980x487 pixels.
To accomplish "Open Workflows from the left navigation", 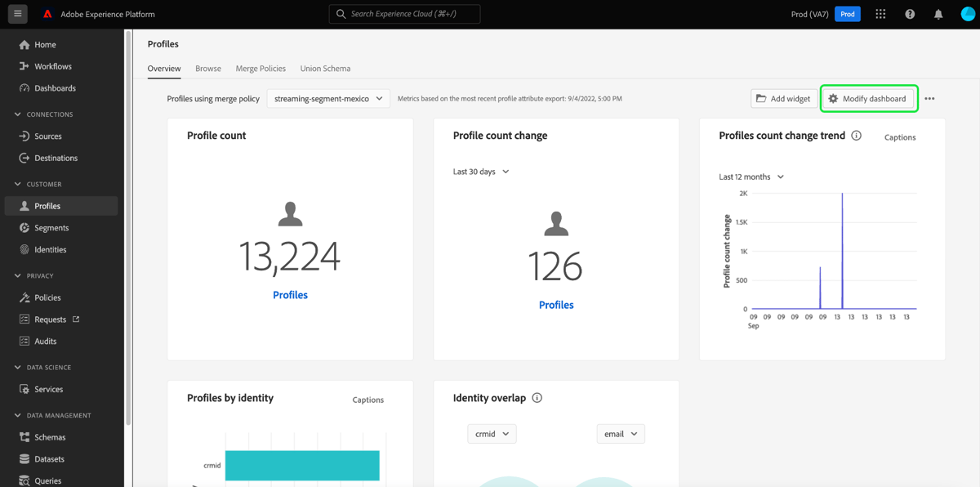I will [52, 65].
